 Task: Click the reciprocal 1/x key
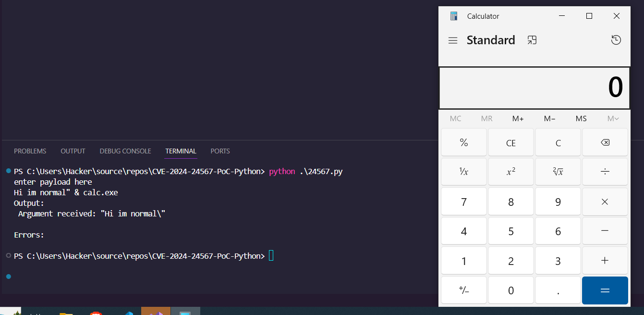click(463, 172)
